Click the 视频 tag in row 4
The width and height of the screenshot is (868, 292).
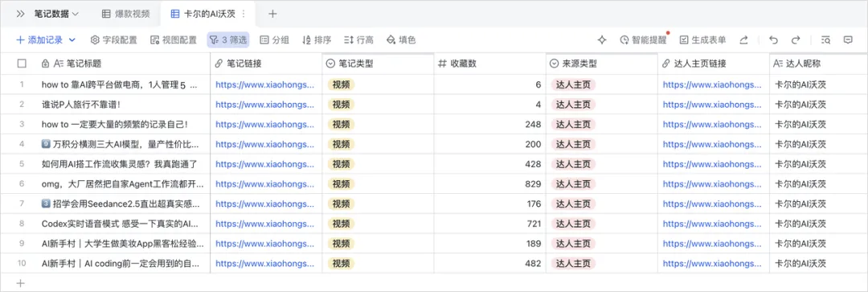click(x=341, y=144)
